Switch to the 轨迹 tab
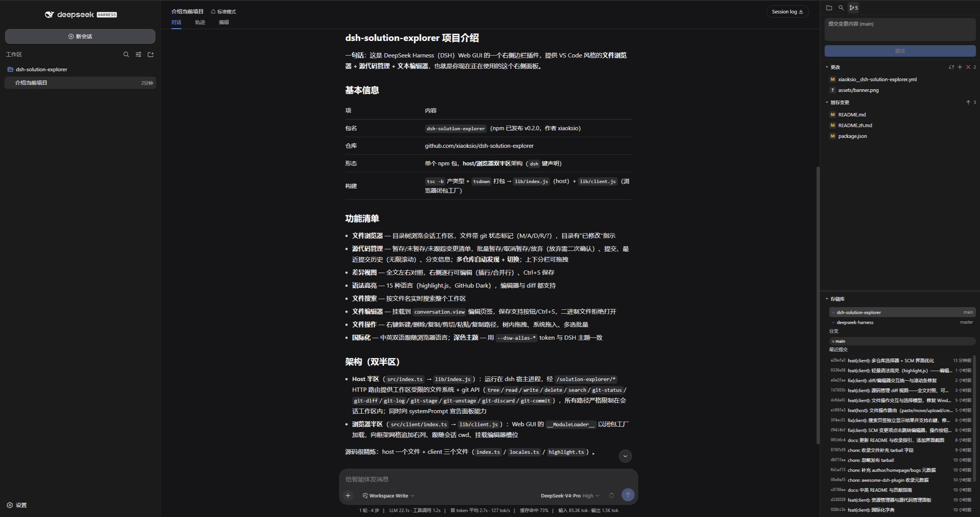Viewport: 980px width, 517px height. [200, 22]
